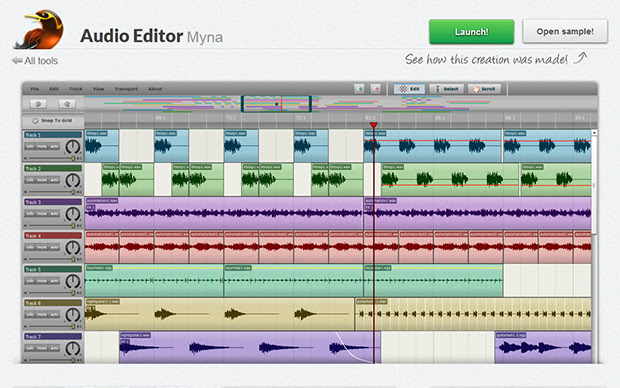Select rightmost purple clip on Track 7
This screenshot has width=620, height=388.
(543, 347)
